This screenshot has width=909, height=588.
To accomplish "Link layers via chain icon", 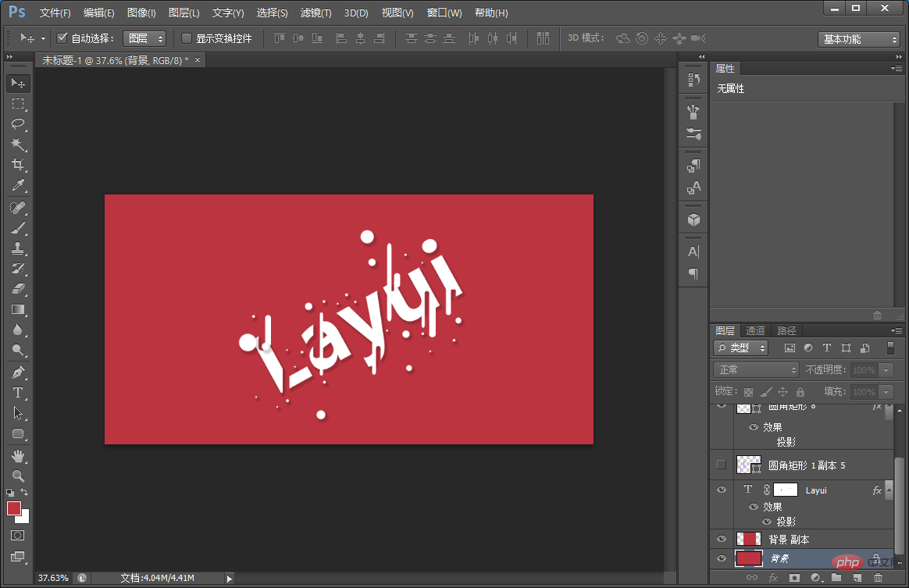I will tap(752, 578).
